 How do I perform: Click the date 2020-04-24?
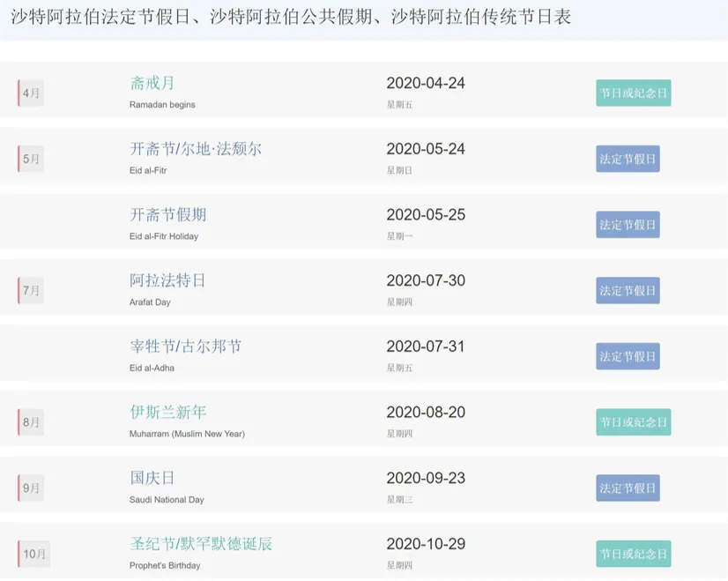tap(426, 83)
